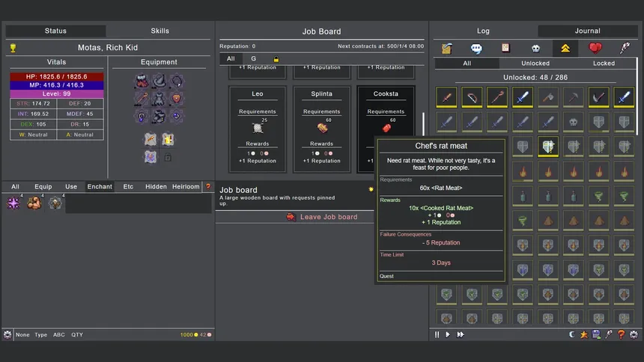Click the save game floppy disk icon
This screenshot has height=362, width=644.
click(596, 334)
